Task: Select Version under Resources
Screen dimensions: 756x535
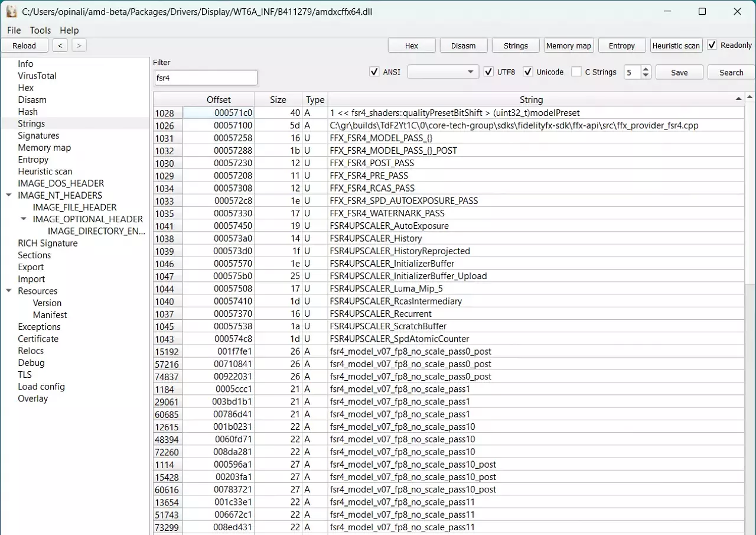Action: (x=47, y=303)
